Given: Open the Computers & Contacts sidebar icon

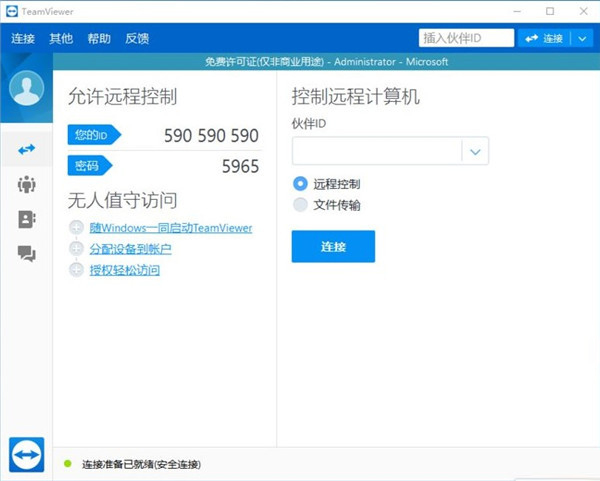Looking at the screenshot, I should (x=26, y=219).
